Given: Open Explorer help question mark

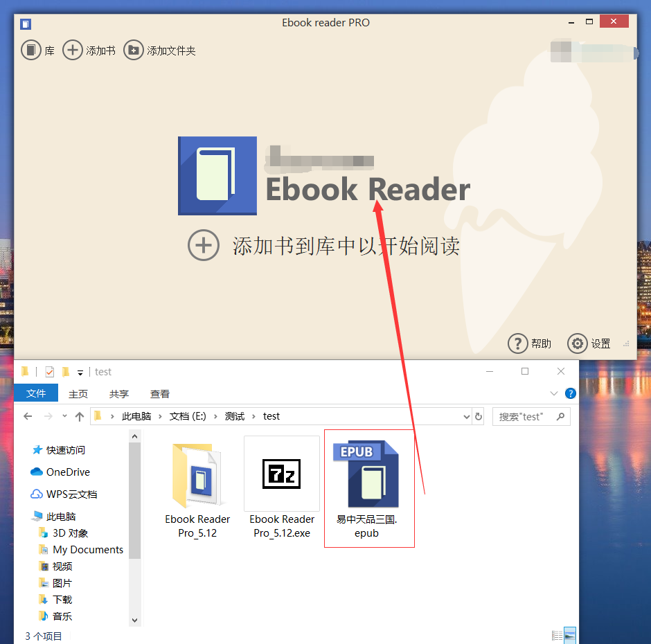Looking at the screenshot, I should tap(571, 393).
